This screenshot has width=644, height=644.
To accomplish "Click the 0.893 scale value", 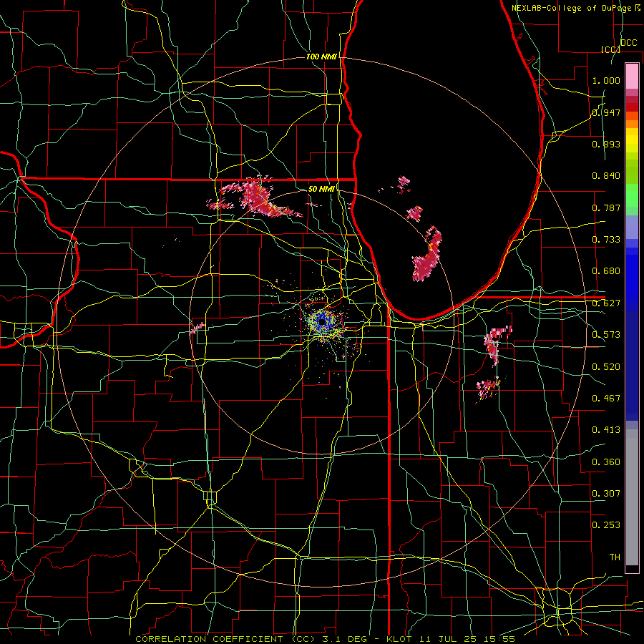I will click(x=606, y=144).
